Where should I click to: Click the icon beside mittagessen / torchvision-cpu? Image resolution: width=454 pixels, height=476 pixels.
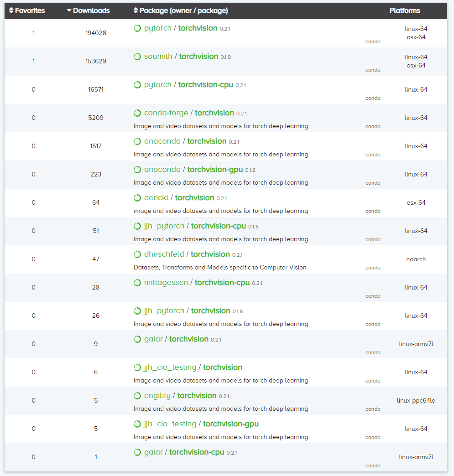coord(137,283)
